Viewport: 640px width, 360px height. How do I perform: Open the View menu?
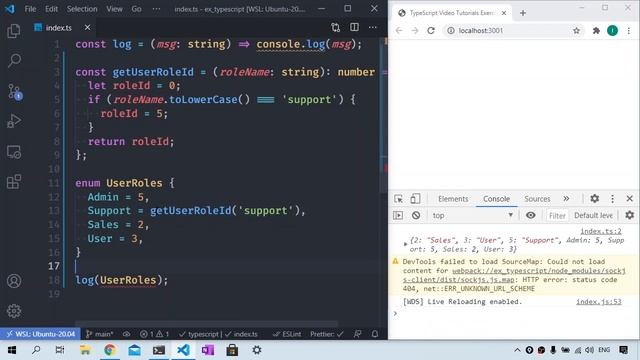[x=114, y=9]
